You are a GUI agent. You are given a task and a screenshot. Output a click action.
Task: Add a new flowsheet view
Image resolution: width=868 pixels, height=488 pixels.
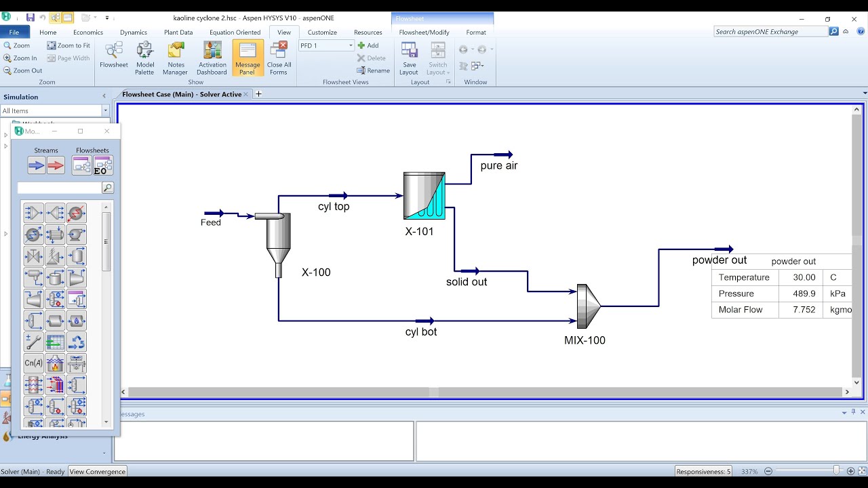tap(368, 45)
